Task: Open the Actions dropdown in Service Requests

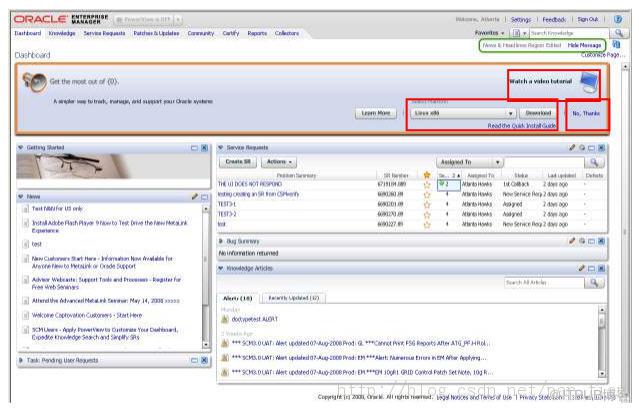Action: 279,161
